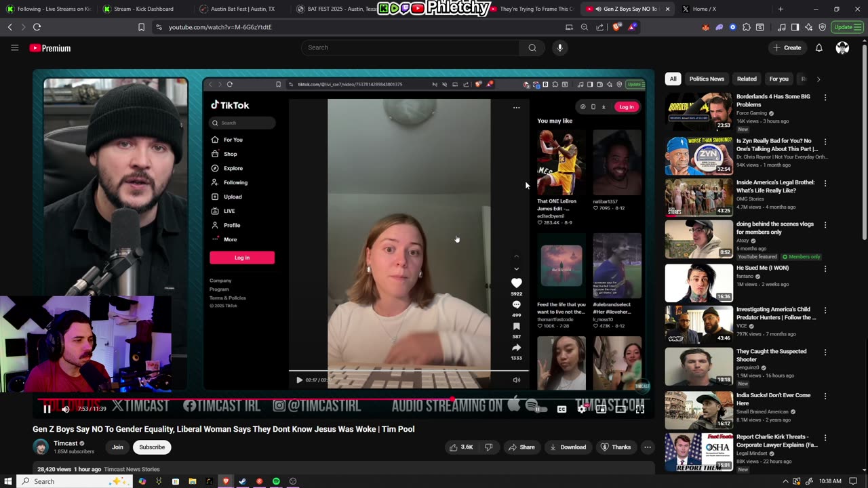Open Brave Shields lion icon
The image size is (868, 488).
pyautogui.click(x=616, y=27)
